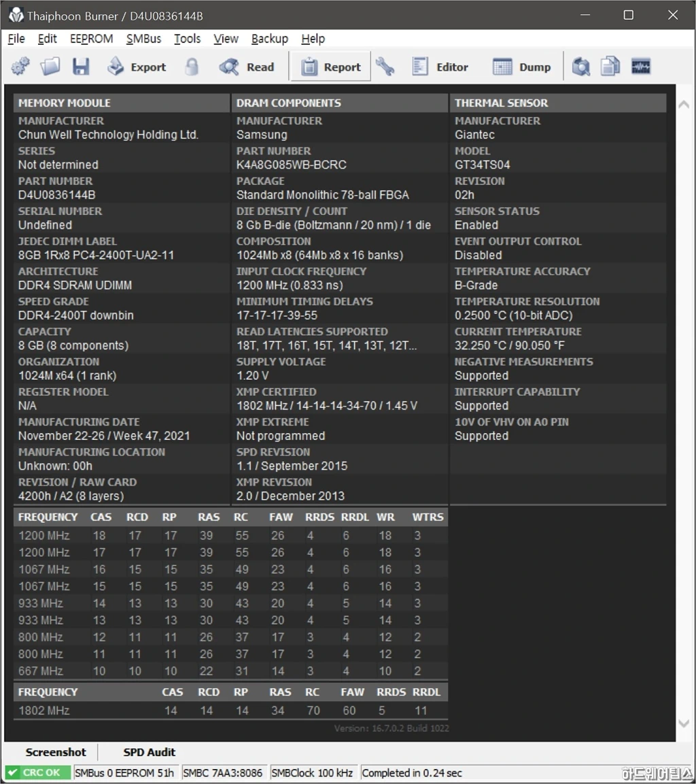Select 'Standard Monolithic 78-ball FBGA' package value
This screenshot has width=696, height=784.
[323, 194]
